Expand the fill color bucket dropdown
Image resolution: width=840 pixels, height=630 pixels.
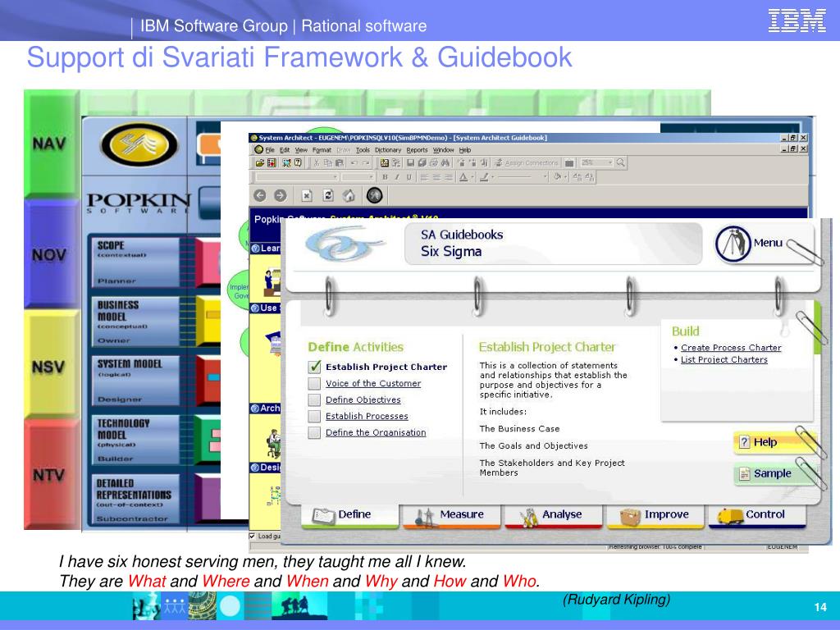coord(566,177)
